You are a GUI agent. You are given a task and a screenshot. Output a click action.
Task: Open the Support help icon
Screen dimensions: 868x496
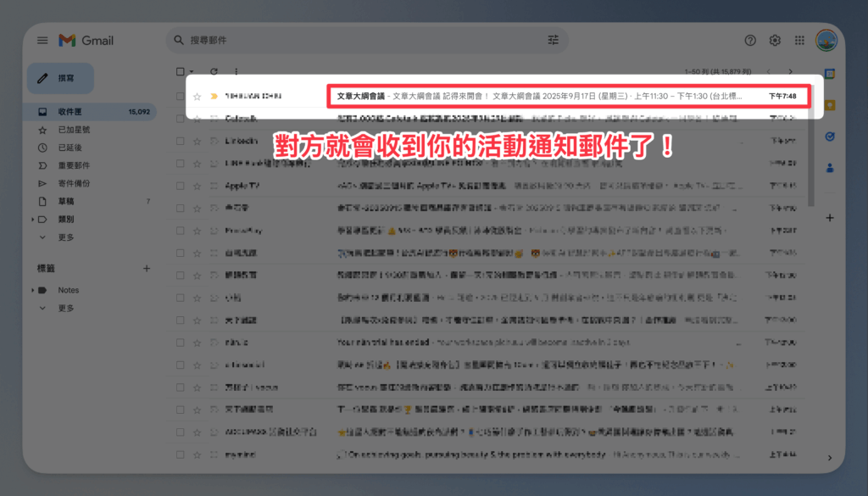coord(750,41)
